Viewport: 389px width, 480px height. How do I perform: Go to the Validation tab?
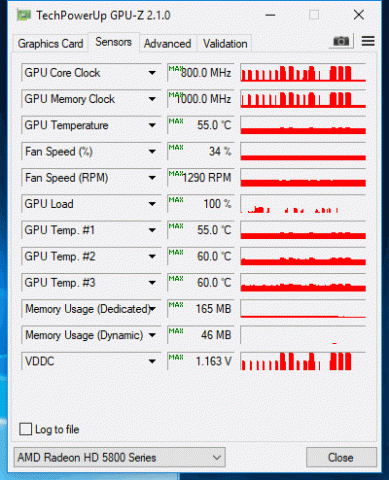tap(225, 43)
